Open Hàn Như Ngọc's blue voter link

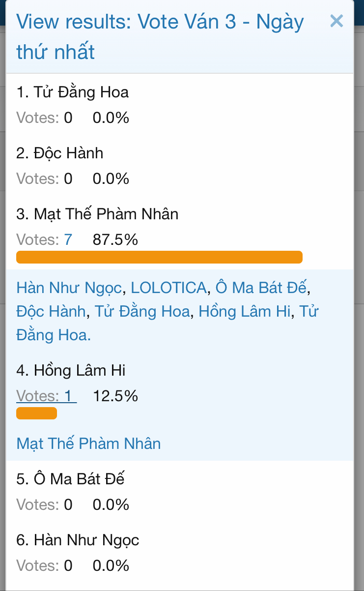point(69,288)
